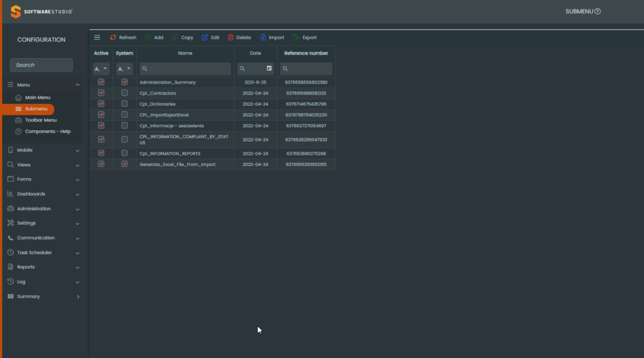The height and width of the screenshot is (358, 644).
Task: Click the Add record icon
Action: click(x=148, y=38)
